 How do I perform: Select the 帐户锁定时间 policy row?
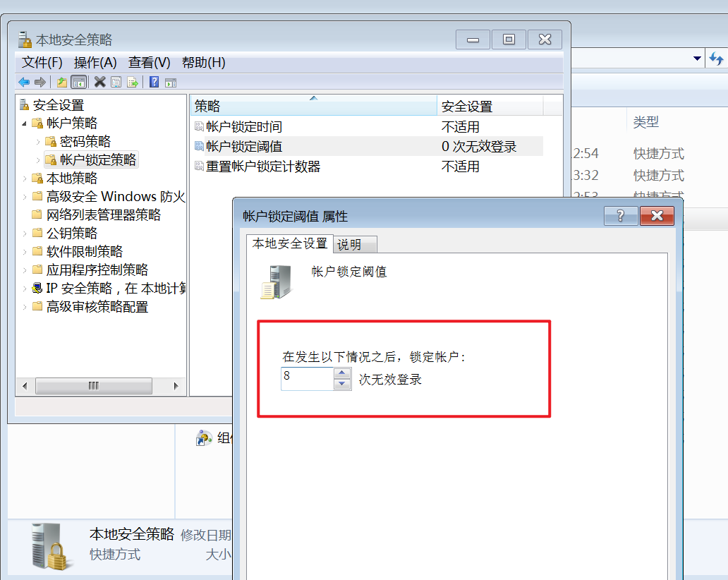tap(368, 127)
